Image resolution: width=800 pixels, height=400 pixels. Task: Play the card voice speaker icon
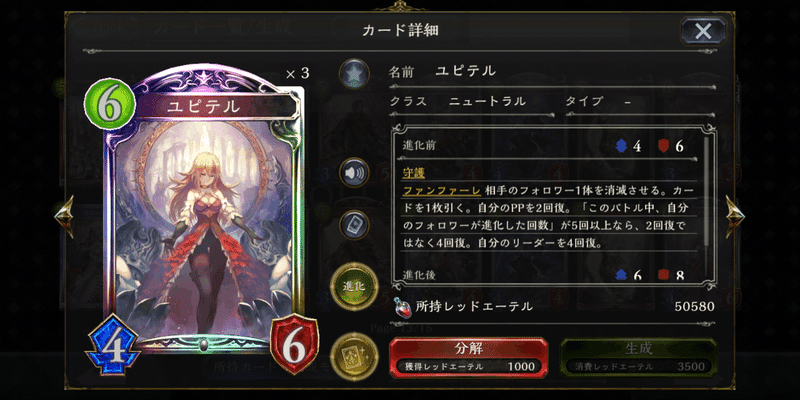(354, 173)
